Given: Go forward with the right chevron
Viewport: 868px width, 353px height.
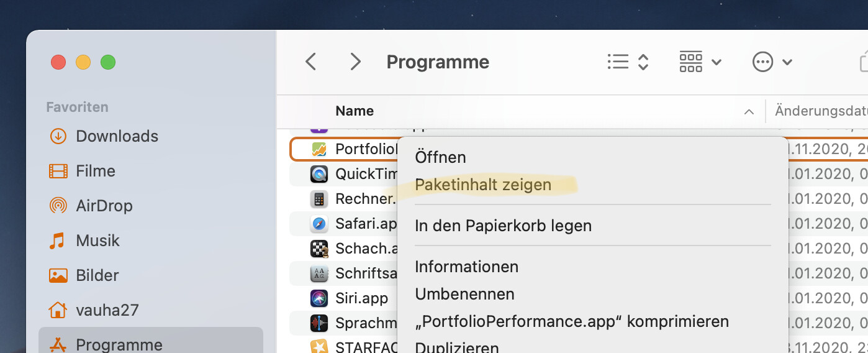Looking at the screenshot, I should click(355, 62).
